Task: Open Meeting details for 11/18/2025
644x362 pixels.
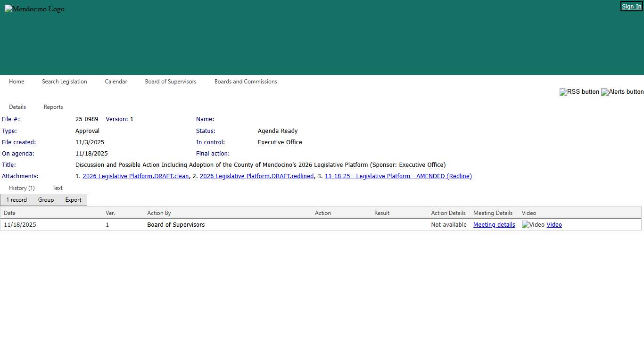Action: click(494, 225)
